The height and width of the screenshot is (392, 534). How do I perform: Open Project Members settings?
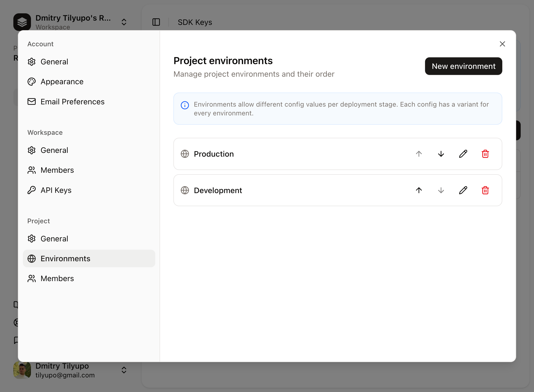pyautogui.click(x=57, y=278)
